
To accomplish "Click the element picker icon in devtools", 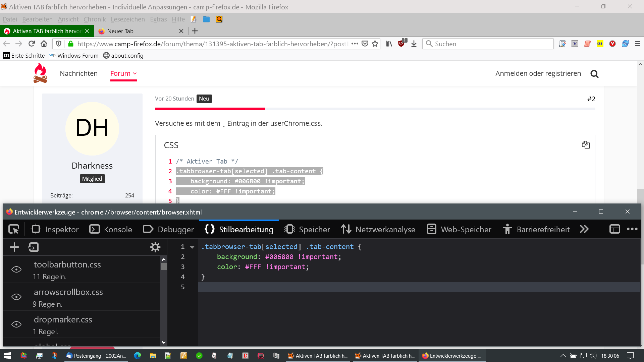I will [x=14, y=229].
